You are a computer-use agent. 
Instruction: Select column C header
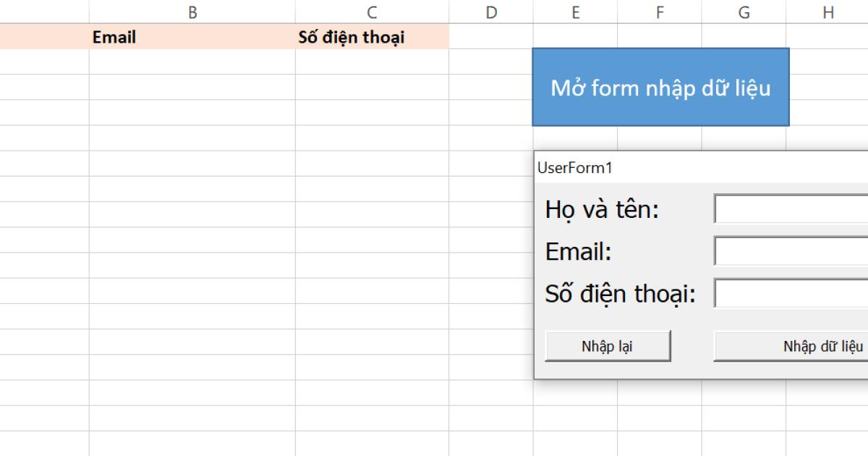click(x=370, y=12)
